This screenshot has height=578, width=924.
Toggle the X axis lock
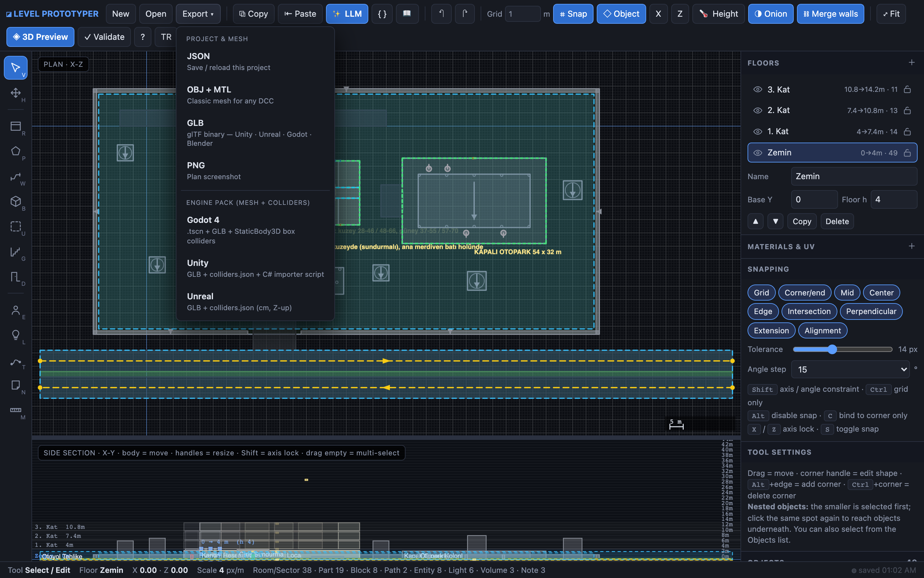(658, 14)
